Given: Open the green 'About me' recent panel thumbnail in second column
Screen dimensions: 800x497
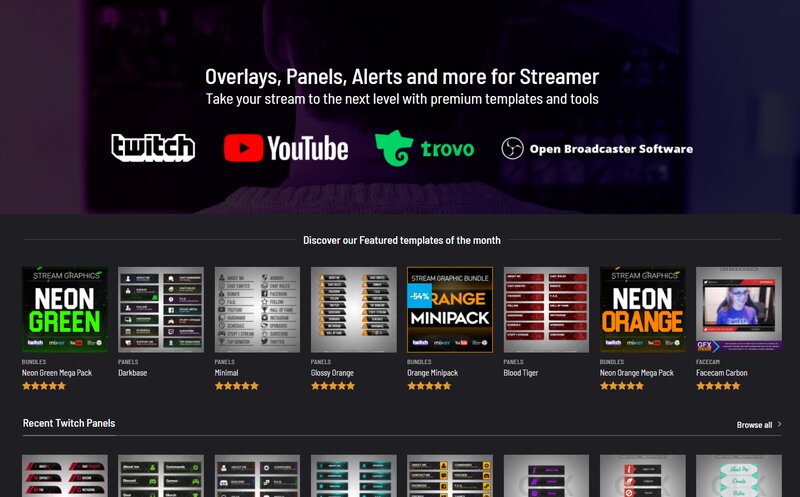Looking at the screenshot, I should (161, 476).
